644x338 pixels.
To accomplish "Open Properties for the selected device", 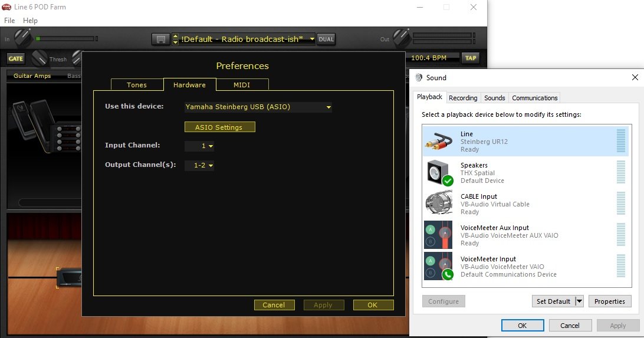I will pyautogui.click(x=610, y=301).
